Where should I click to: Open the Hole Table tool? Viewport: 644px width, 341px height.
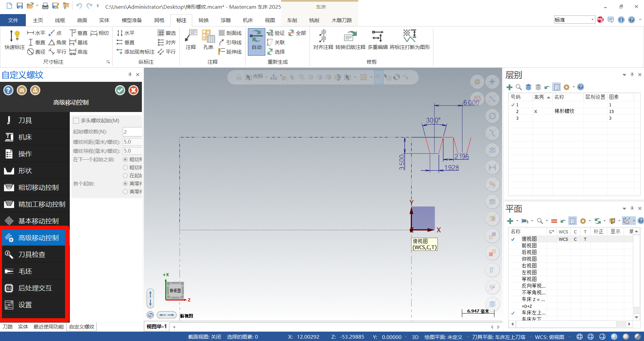208,40
